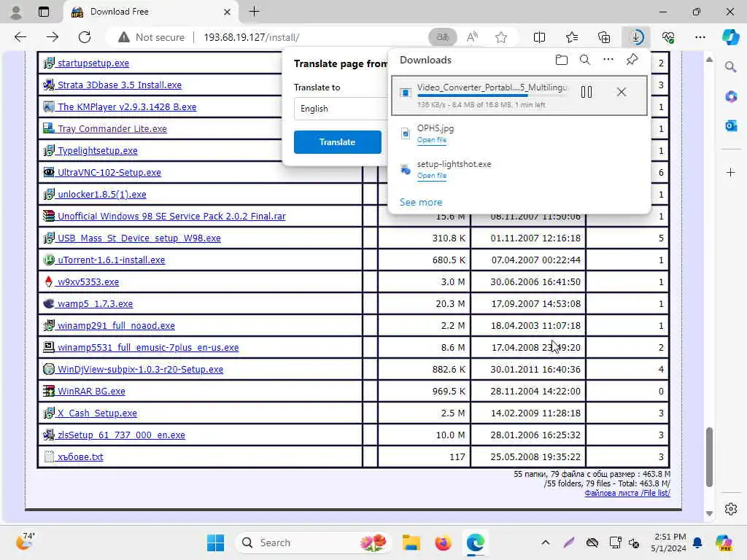
Task: Click the page vertical scrollbar thumb
Action: click(x=709, y=457)
